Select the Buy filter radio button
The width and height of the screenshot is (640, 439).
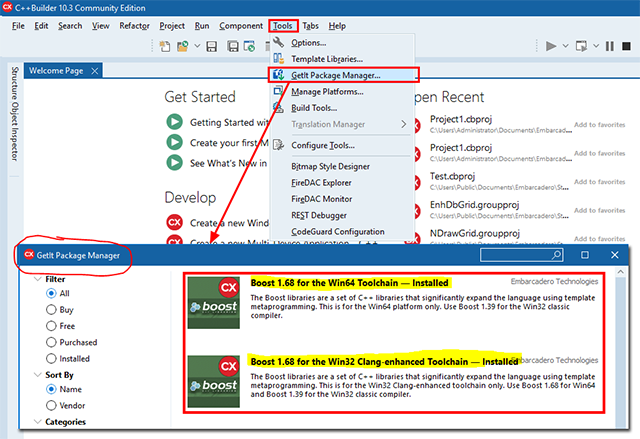(51, 310)
